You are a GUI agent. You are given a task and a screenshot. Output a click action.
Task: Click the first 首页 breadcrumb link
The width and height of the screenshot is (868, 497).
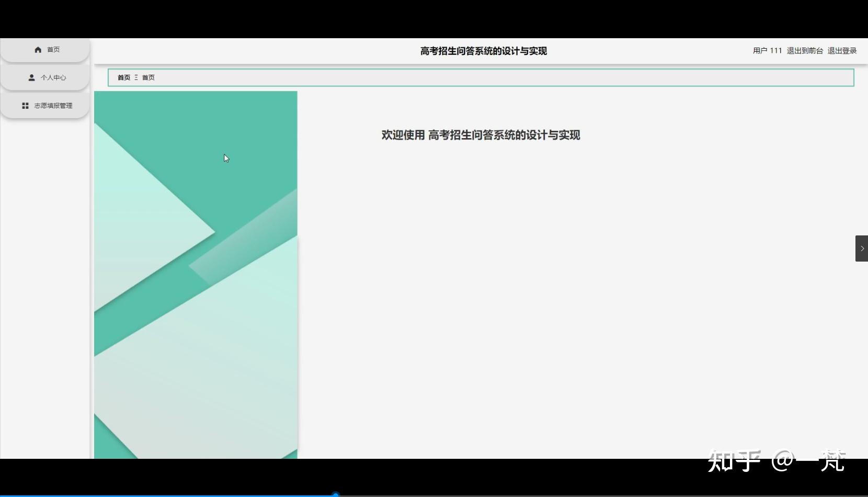(123, 77)
